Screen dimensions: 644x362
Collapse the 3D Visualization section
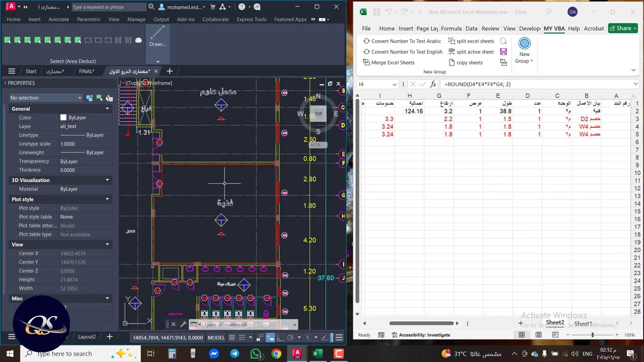(x=107, y=180)
